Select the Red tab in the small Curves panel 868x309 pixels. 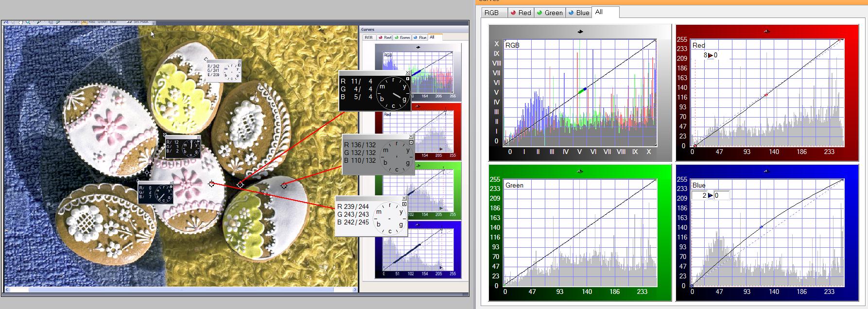coord(385,37)
